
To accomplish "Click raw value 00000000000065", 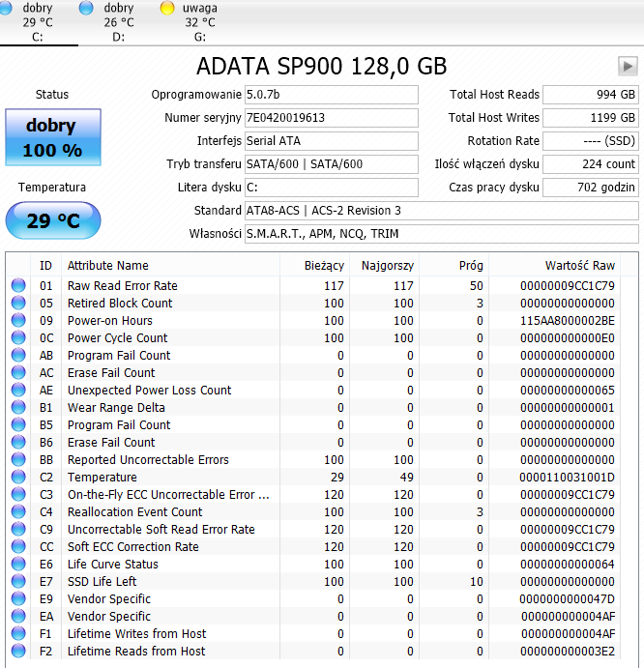I will coord(568,390).
